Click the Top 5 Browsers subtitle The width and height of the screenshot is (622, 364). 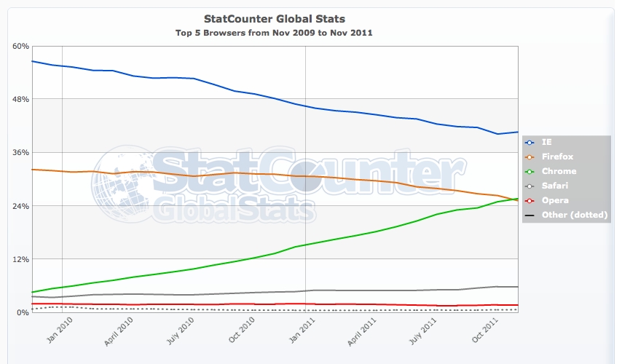[x=274, y=33]
